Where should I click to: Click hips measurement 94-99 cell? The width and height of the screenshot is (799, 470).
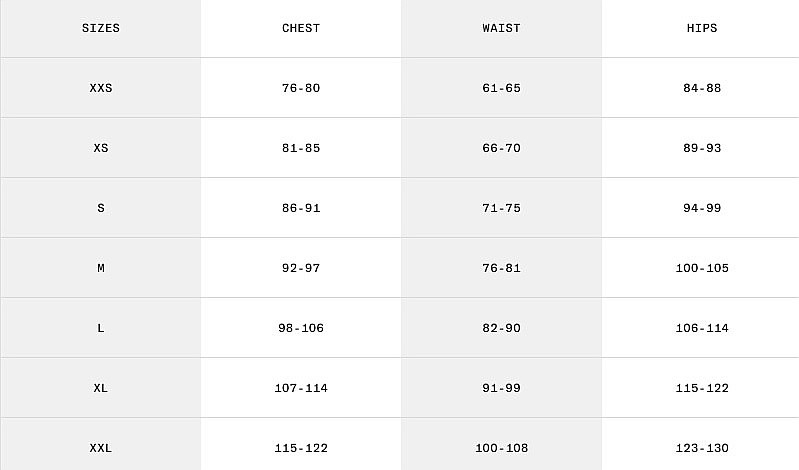tap(701, 208)
